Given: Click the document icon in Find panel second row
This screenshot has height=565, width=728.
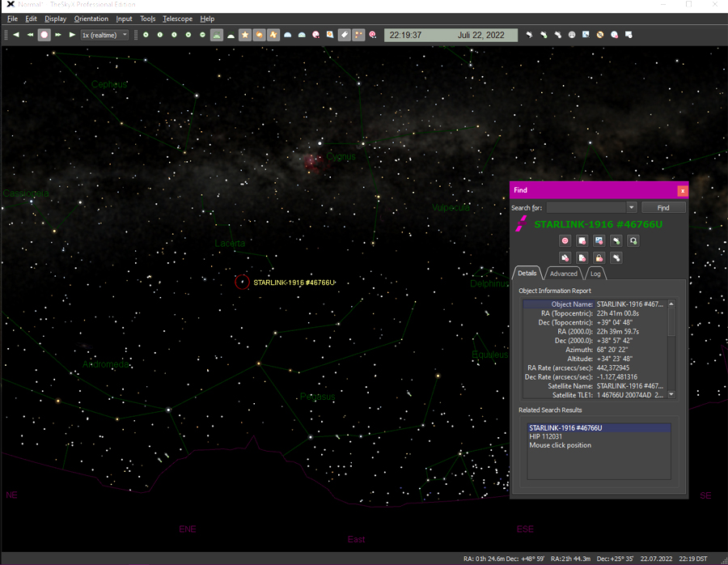Looking at the screenshot, I should pyautogui.click(x=582, y=258).
